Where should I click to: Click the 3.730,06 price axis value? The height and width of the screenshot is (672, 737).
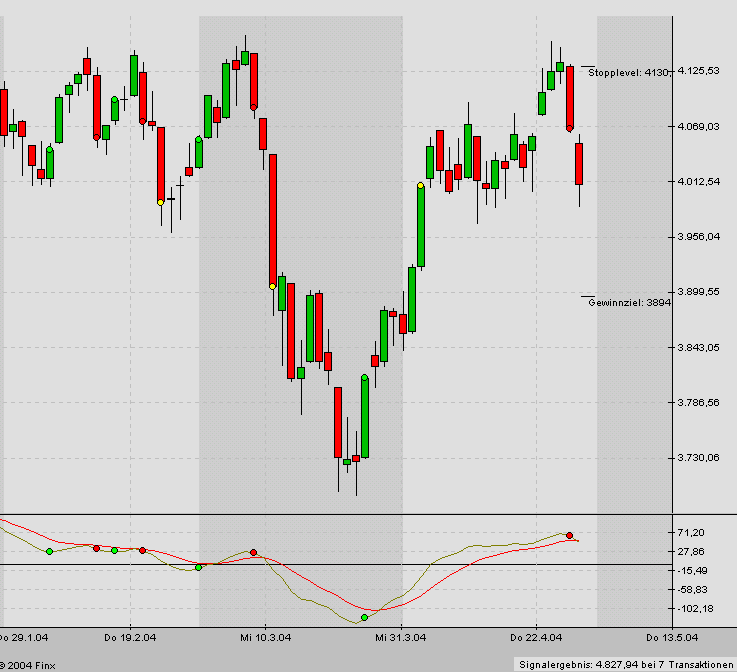click(698, 458)
